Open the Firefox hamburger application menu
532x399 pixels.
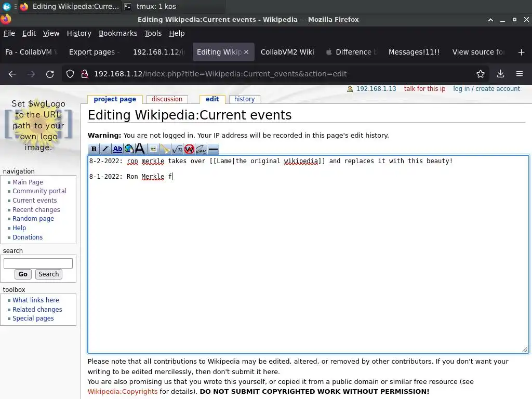[520, 74]
